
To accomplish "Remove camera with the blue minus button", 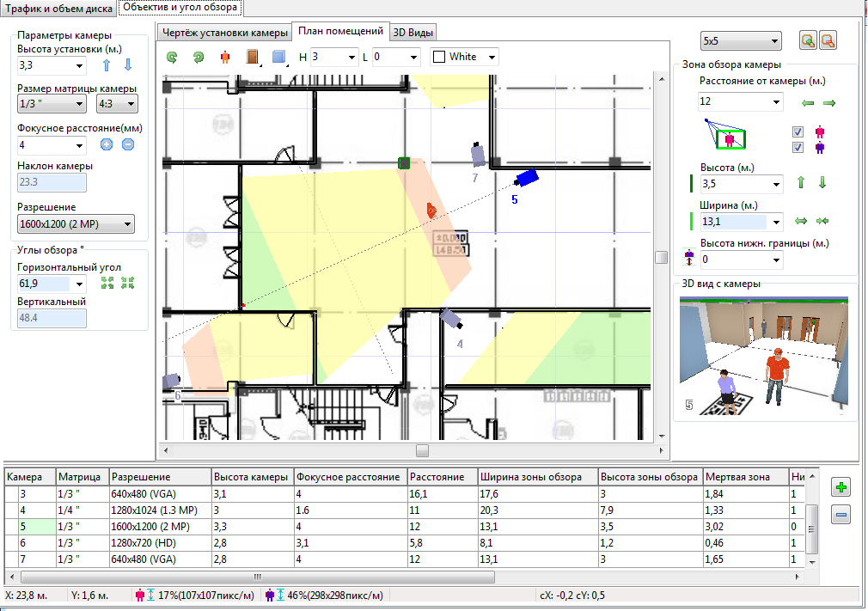I will 841,516.
